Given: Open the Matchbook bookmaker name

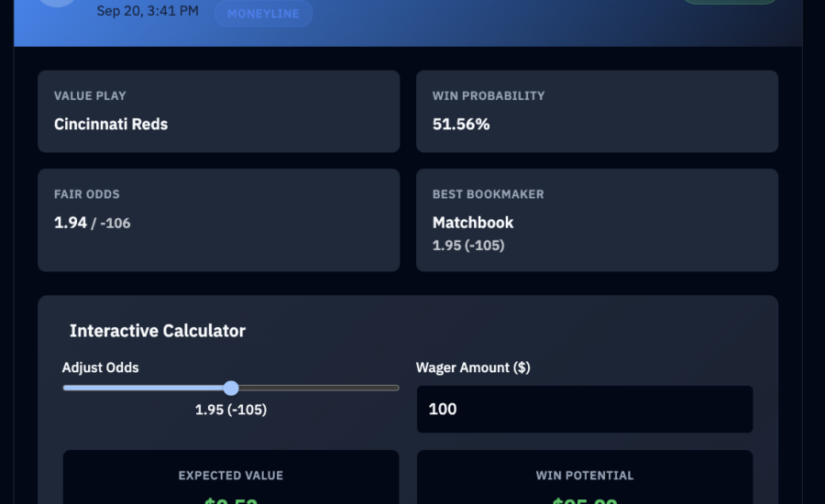Looking at the screenshot, I should point(473,223).
